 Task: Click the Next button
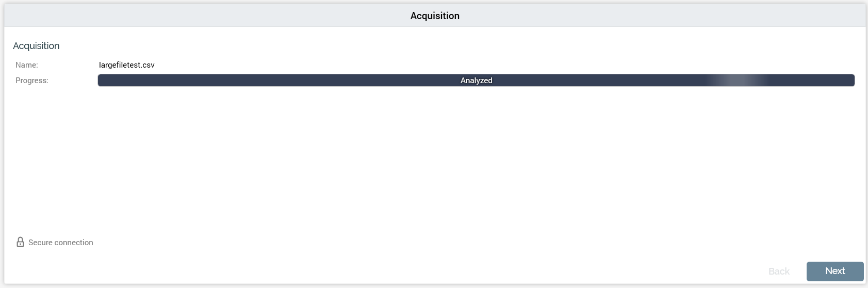pos(834,271)
